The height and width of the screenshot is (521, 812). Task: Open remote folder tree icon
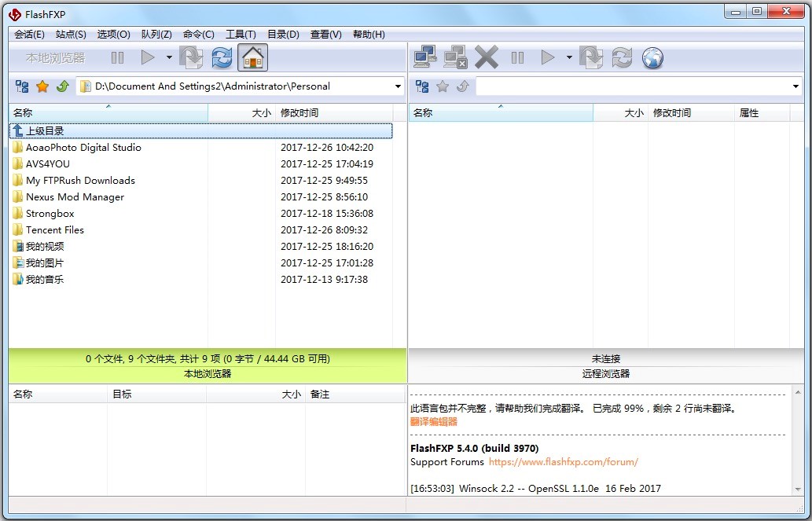[x=422, y=86]
